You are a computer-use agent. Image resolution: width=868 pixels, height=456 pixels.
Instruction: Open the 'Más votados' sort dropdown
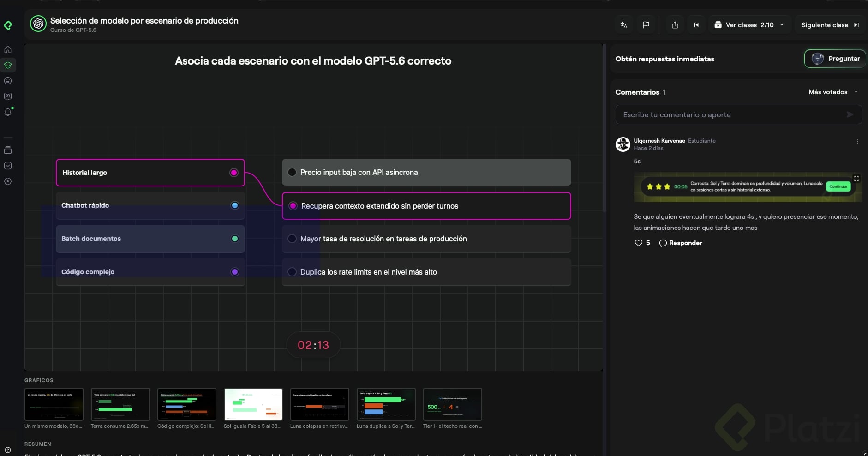[x=833, y=92]
